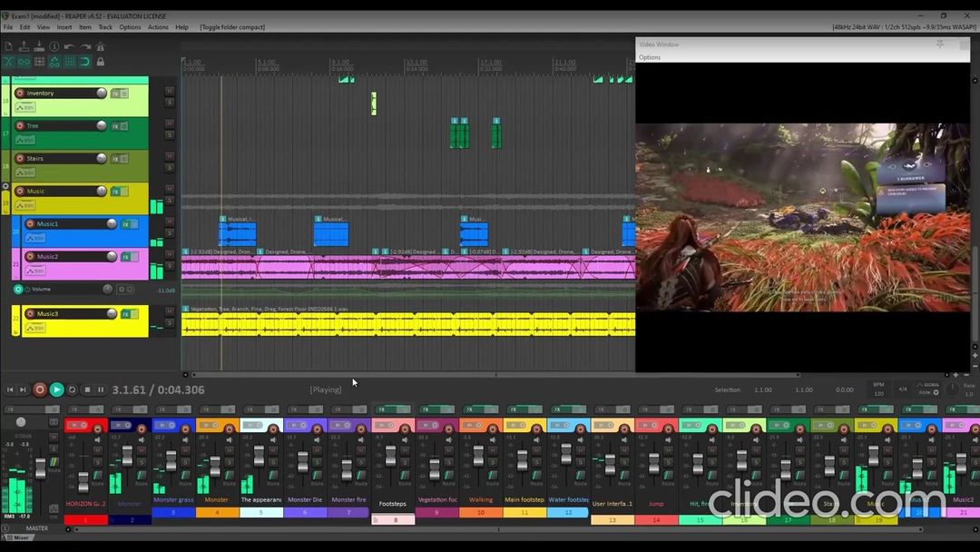980x552 pixels.
Task: Open the trim automation menu on the Tree track
Action: (25, 140)
